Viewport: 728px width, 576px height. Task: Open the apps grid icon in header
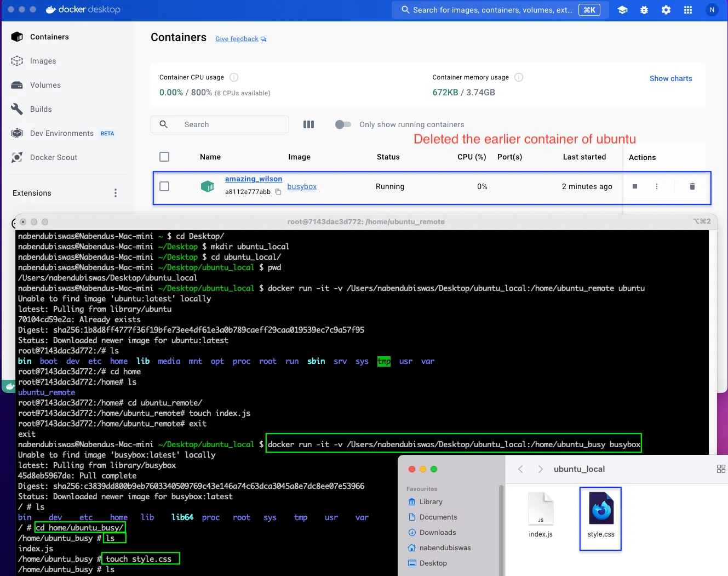click(688, 10)
